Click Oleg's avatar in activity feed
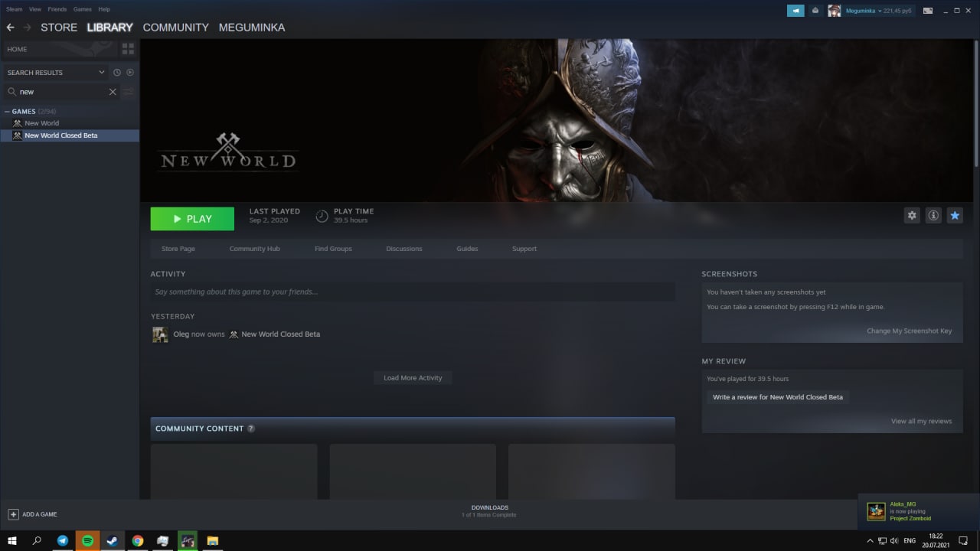Viewport: 980px width, 551px height. [160, 334]
